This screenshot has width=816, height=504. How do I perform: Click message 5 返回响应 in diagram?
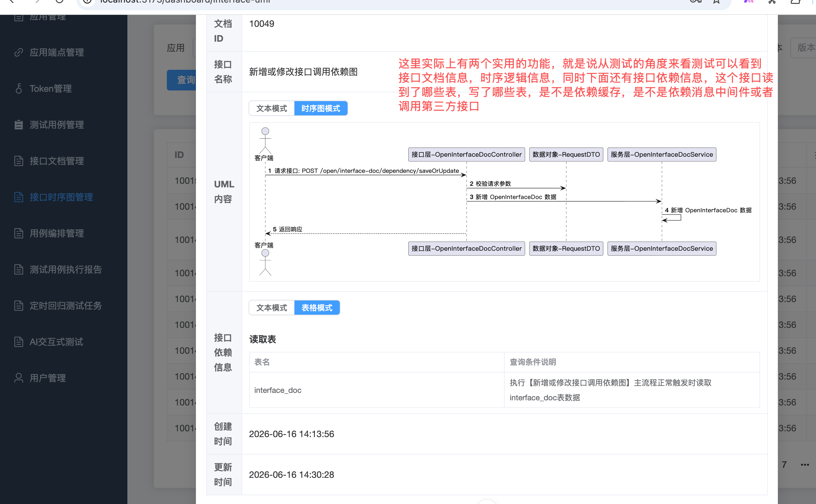pyautogui.click(x=287, y=229)
